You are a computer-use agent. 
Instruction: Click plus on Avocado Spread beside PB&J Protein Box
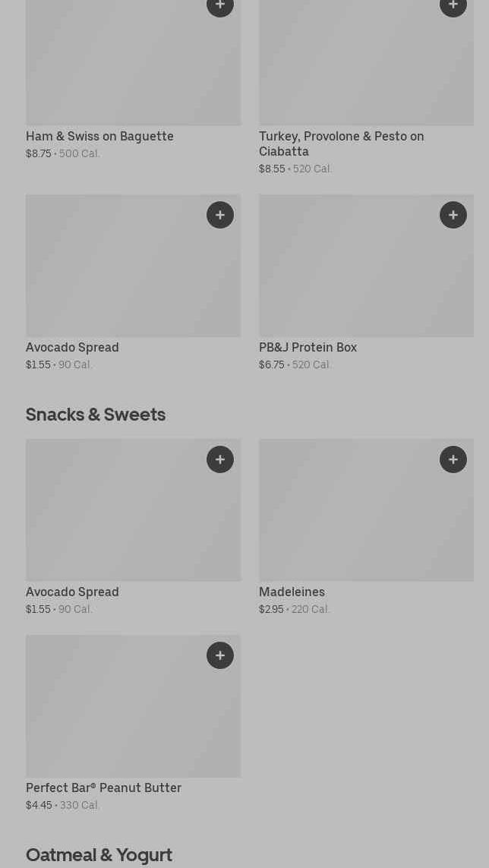coord(220,215)
